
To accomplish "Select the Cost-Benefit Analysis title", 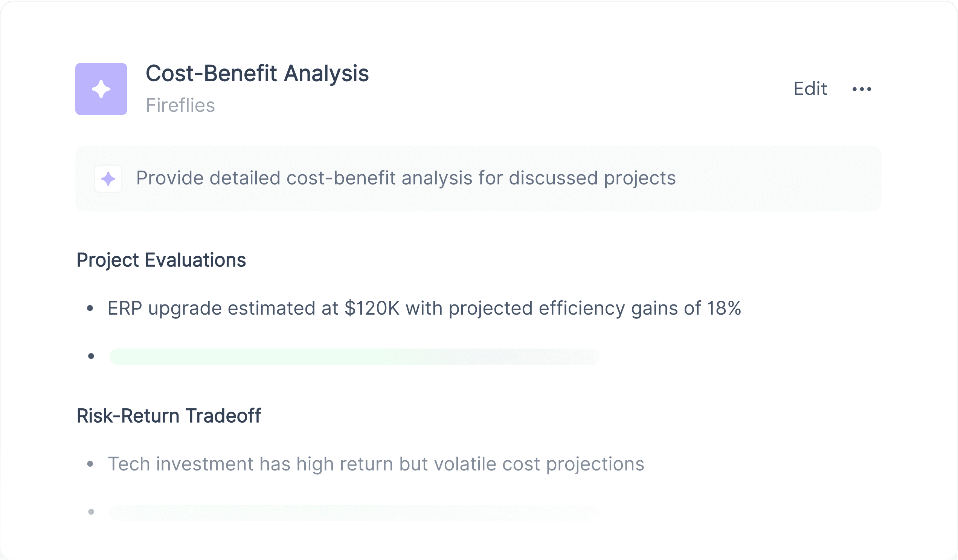I will 257,73.
